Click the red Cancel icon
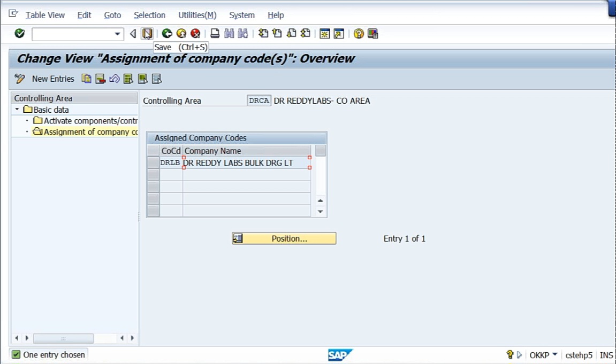 coord(195,34)
